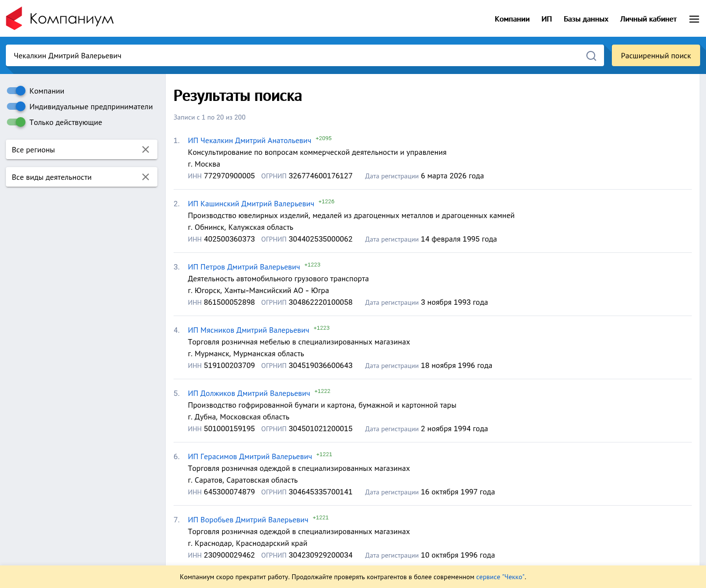Open the hamburger menu icon
This screenshot has height=588, width=706.
click(694, 19)
